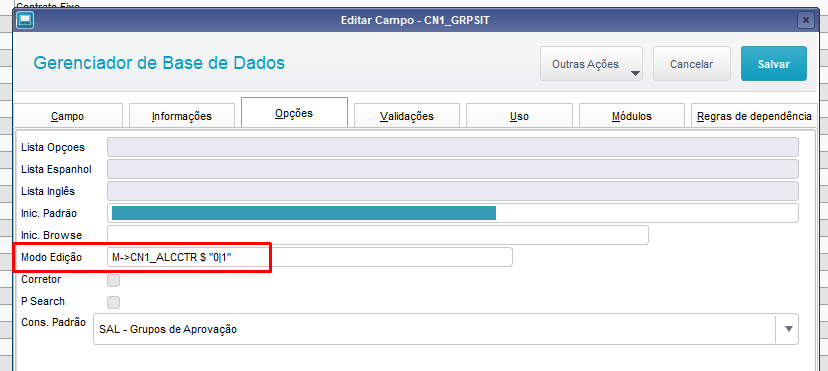
Task: Go to the Validações tab
Action: 407,116
